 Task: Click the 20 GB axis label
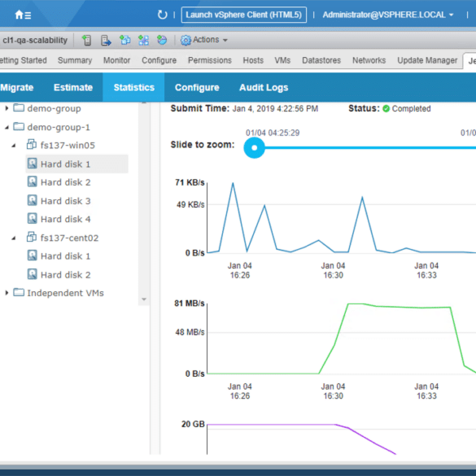click(193, 424)
